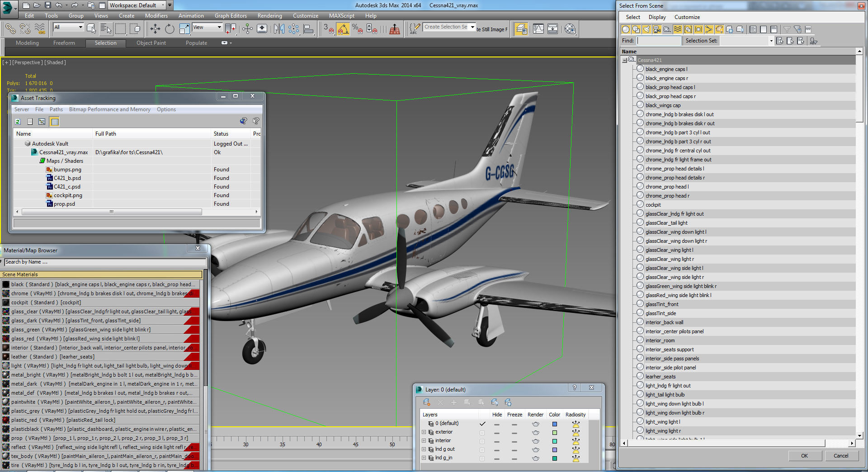Activate the Select and Uniform Scale tool
This screenshot has width=868, height=472.
184,29
